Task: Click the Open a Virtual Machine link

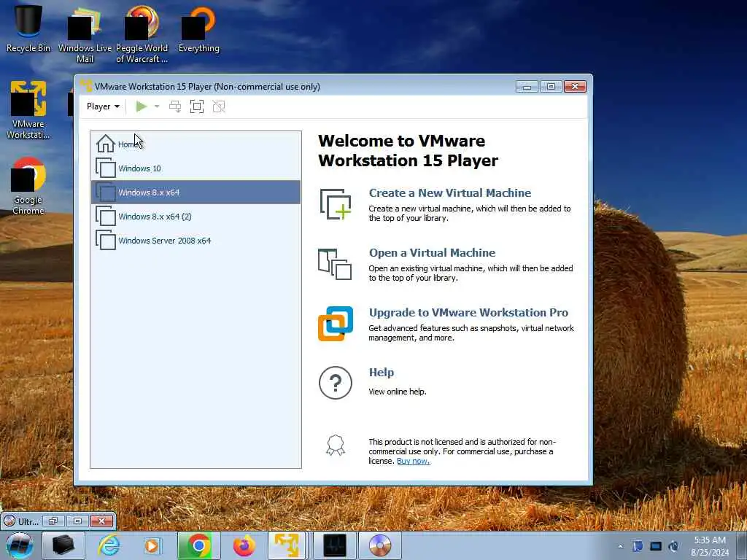Action: click(432, 253)
